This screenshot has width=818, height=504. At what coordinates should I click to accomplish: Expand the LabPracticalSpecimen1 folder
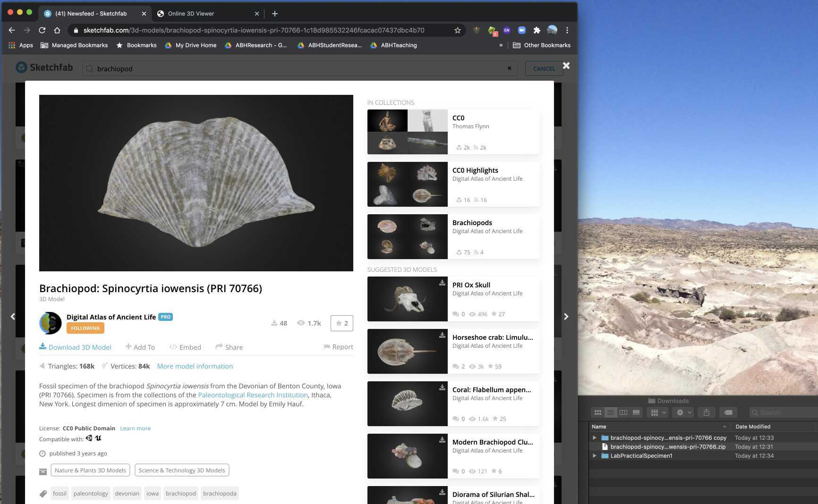pyautogui.click(x=594, y=455)
